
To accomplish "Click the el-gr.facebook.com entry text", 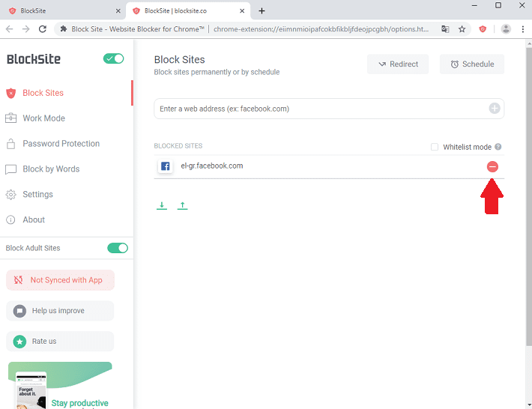I will coord(212,166).
